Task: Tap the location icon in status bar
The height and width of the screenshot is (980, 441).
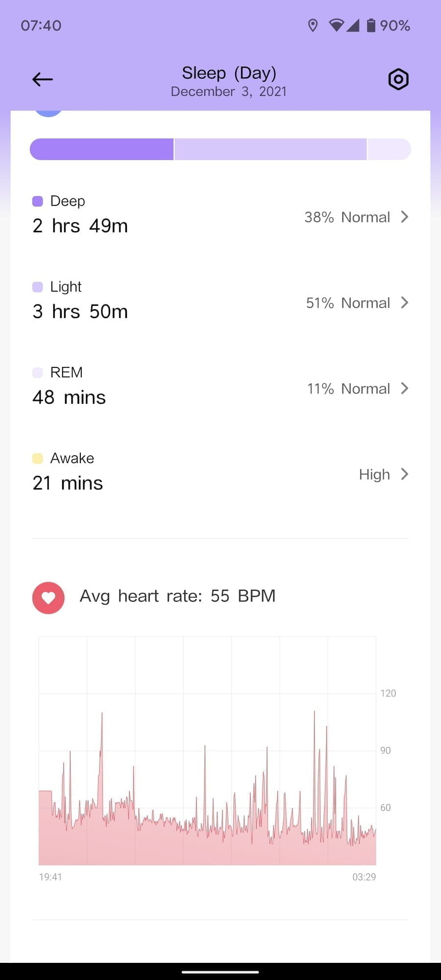Action: pyautogui.click(x=313, y=25)
